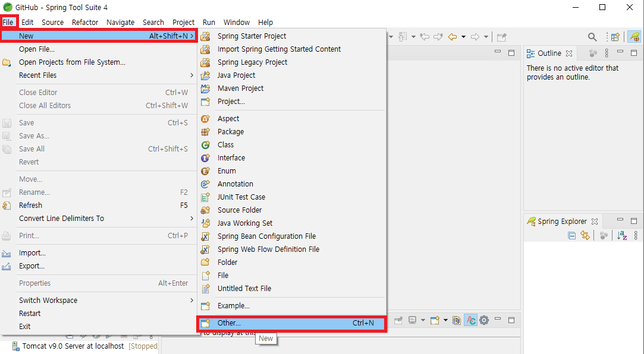The height and width of the screenshot is (354, 644).
Task: Toggle the Pin Editor toolbar icon
Action: tap(501, 37)
